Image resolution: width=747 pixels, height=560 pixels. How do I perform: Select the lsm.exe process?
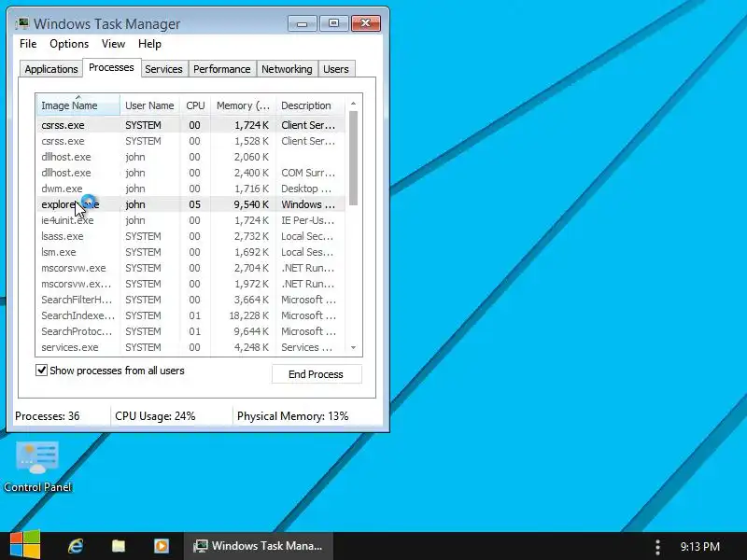pyautogui.click(x=191, y=252)
